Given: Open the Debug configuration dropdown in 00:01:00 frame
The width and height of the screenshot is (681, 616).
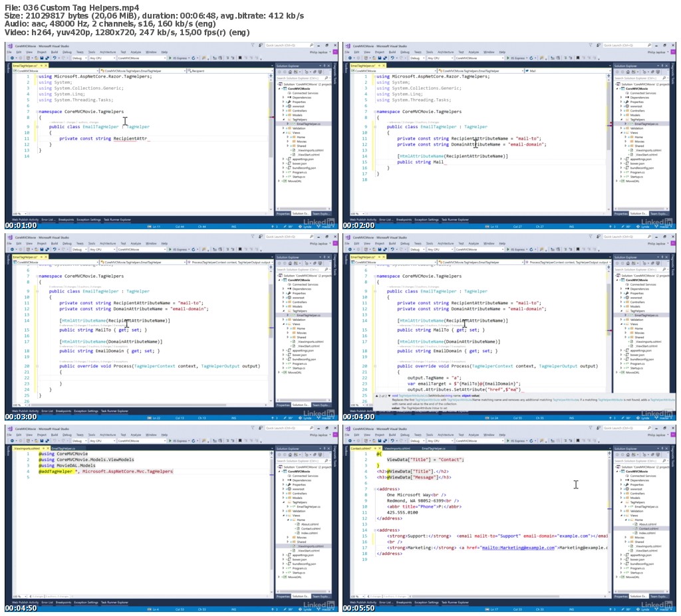Looking at the screenshot, I should tap(80, 58).
